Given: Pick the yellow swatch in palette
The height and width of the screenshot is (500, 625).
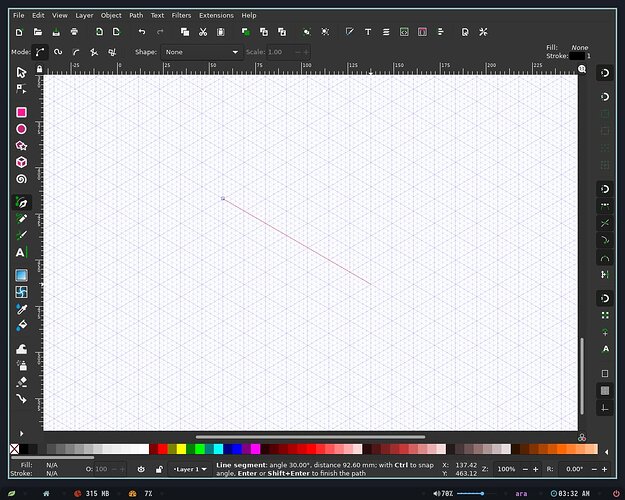Looking at the screenshot, I should [x=181, y=449].
